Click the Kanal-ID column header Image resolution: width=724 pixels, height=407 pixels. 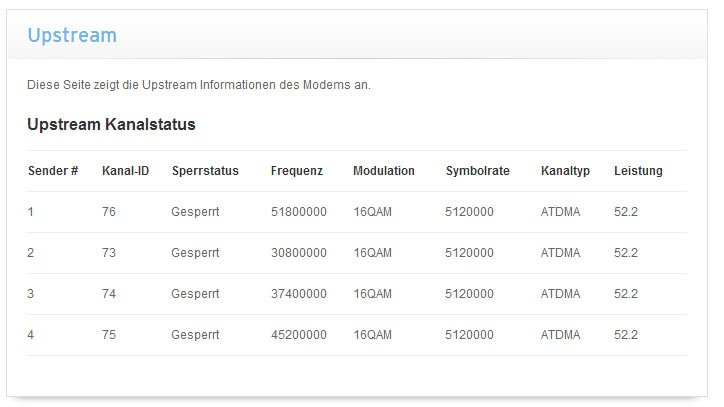click(x=126, y=171)
